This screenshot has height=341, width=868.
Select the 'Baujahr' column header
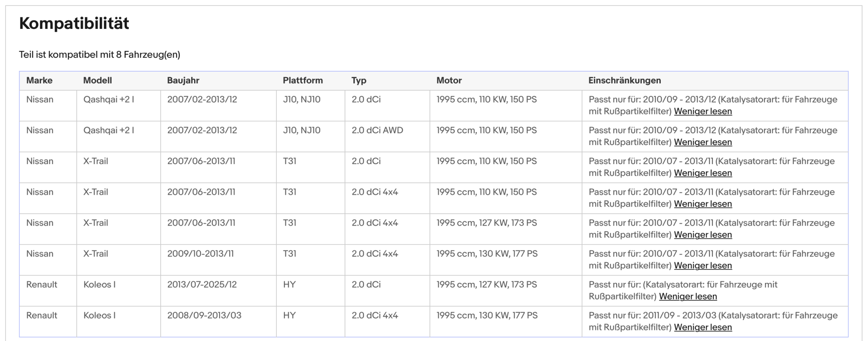(183, 81)
